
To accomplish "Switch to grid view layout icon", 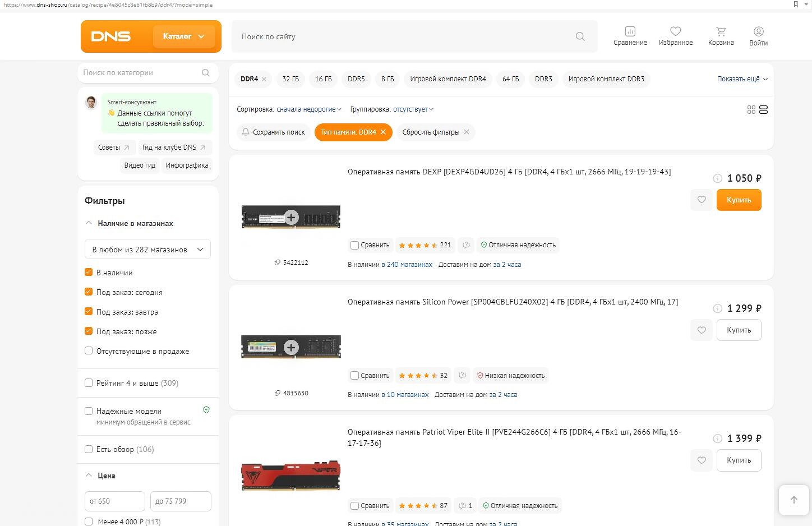I will coord(751,110).
